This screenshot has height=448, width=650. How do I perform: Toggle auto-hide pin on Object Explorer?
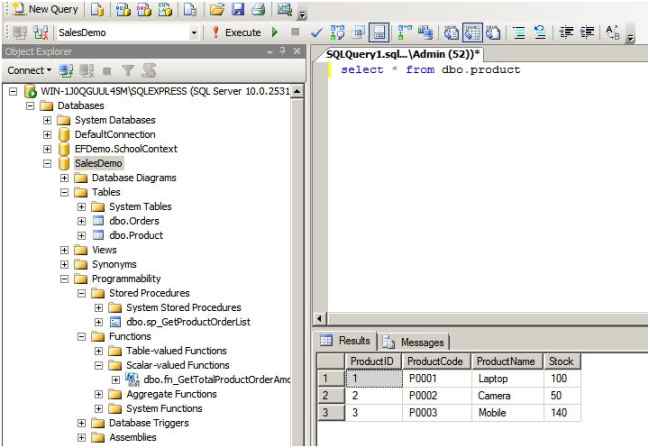click(283, 51)
